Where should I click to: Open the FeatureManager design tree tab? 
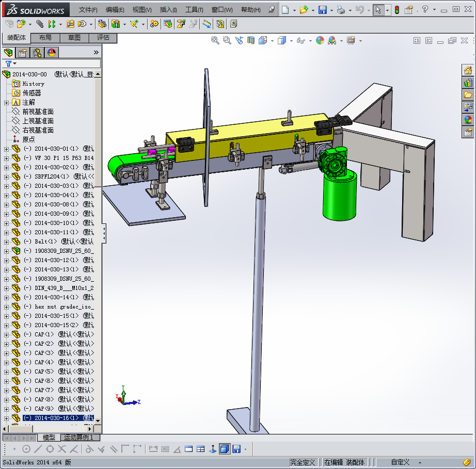coord(8,53)
